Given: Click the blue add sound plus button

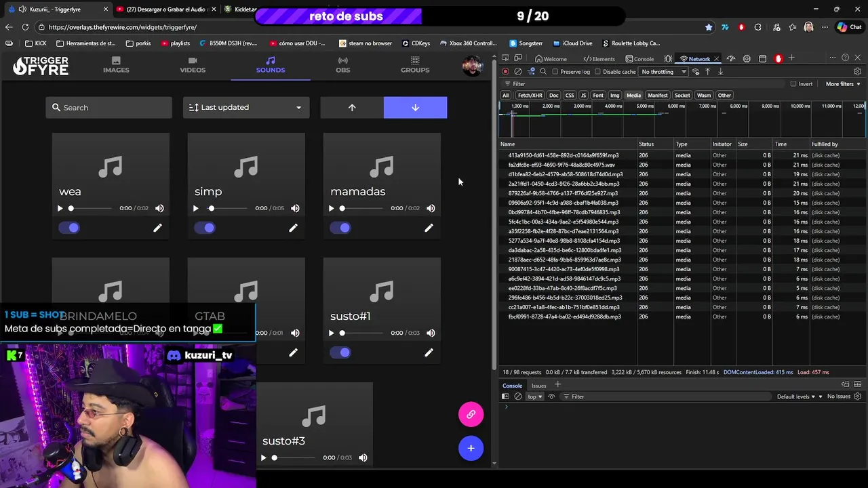Looking at the screenshot, I should click(x=471, y=448).
